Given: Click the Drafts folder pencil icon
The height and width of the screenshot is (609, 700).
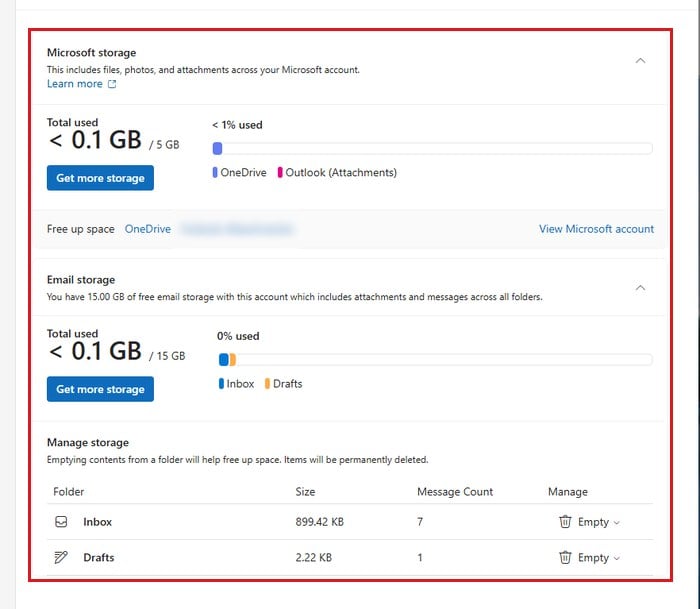Looking at the screenshot, I should coord(61,557).
